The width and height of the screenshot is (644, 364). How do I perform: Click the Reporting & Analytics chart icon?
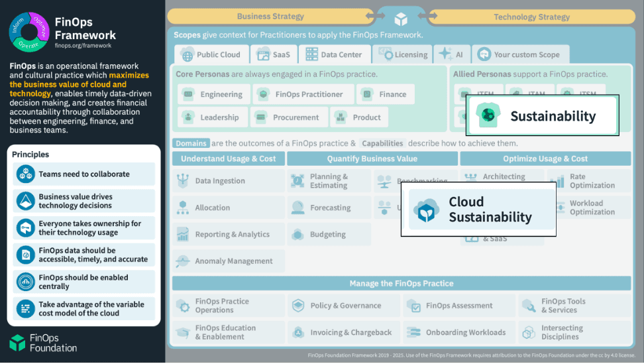tap(183, 234)
